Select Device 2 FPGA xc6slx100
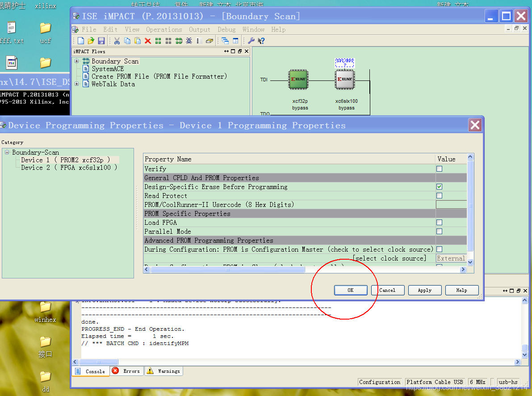This screenshot has height=396, width=532. click(x=69, y=168)
